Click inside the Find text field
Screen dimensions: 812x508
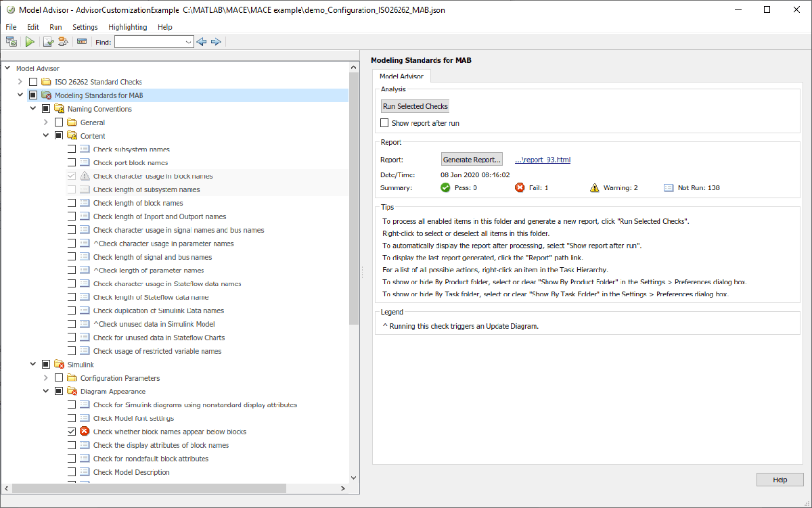coord(149,42)
